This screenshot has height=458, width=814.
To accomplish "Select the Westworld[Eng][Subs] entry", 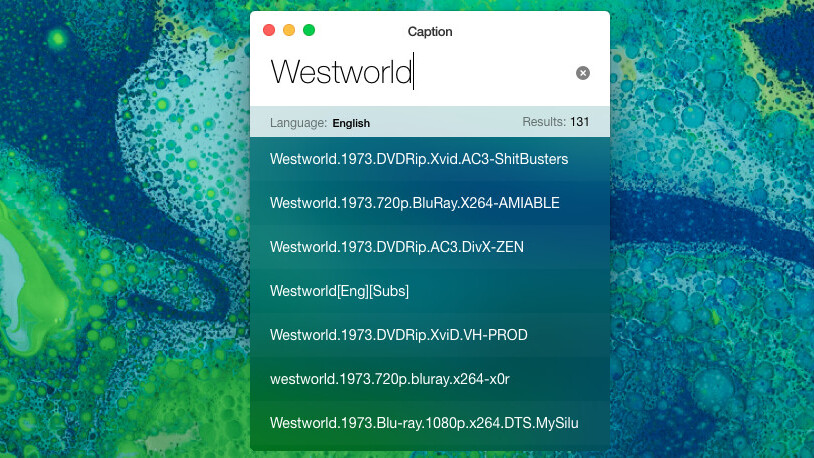I will tap(339, 291).
